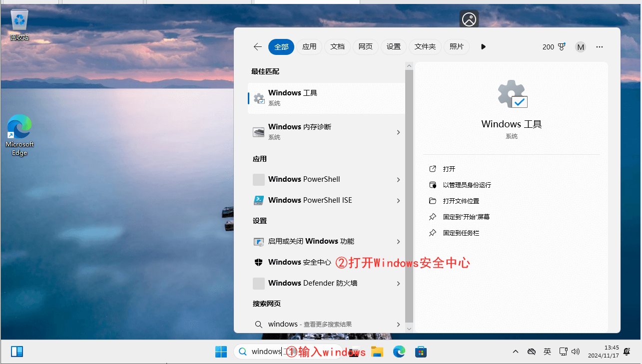Click the Windows 内存诊断 chip icon
The height and width of the screenshot is (364, 642).
[x=259, y=132]
